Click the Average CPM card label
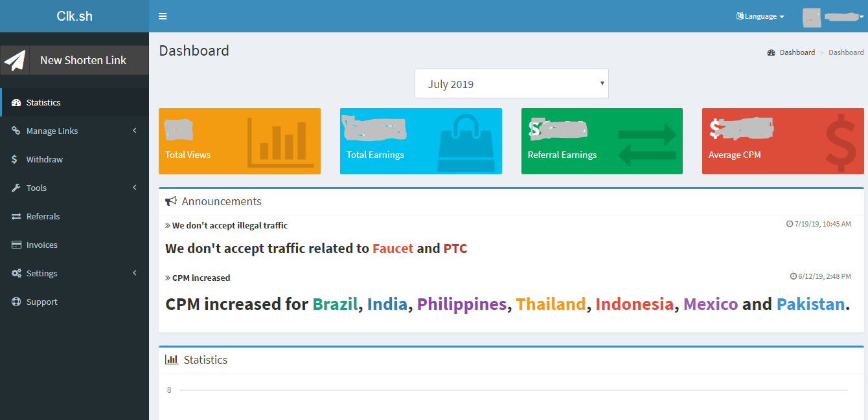Image resolution: width=868 pixels, height=420 pixels. pos(735,155)
